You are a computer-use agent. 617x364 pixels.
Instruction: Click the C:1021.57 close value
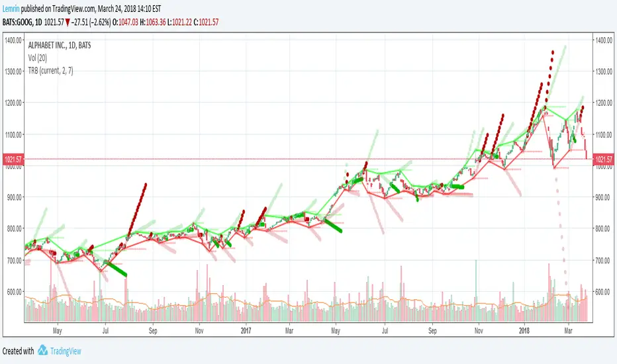206,22
